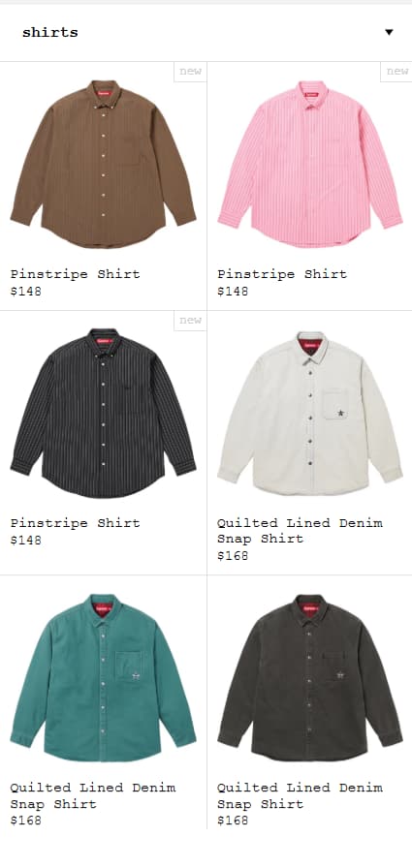The height and width of the screenshot is (868, 412).
Task: Click the $168 price under teal denim shirt
Action: [25, 821]
